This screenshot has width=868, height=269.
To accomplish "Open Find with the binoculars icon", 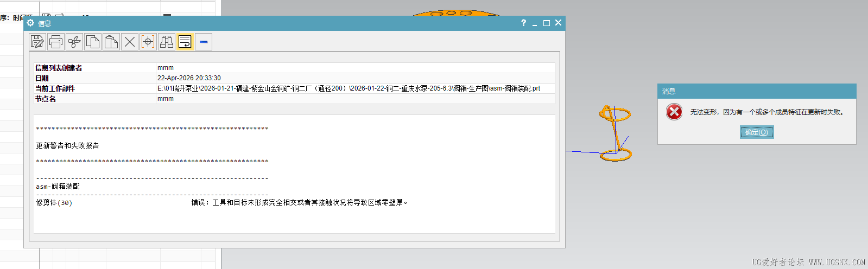I will (167, 42).
